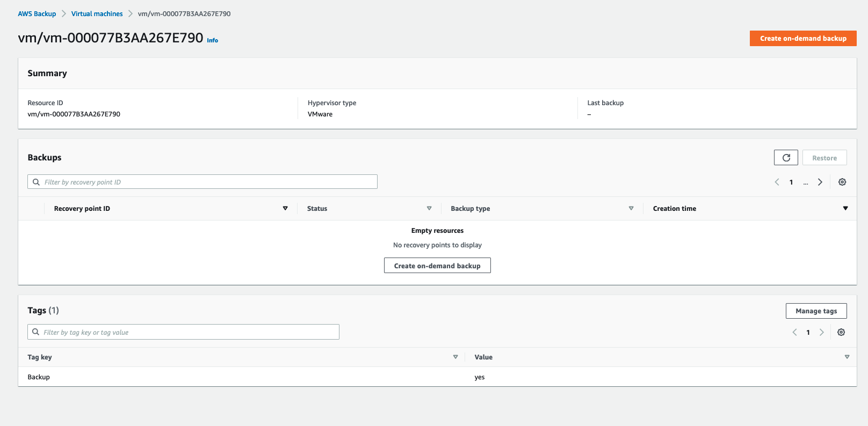
Task: Go to next Tags page
Action: coord(822,332)
